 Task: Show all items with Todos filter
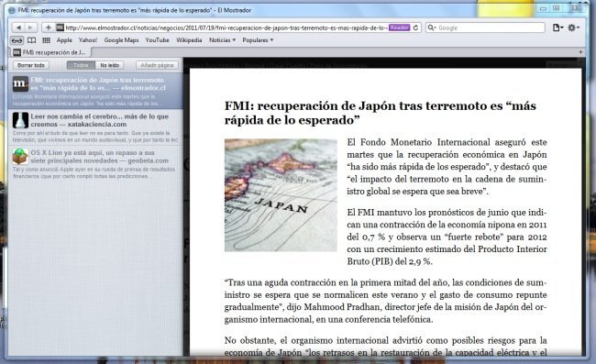pyautogui.click(x=81, y=65)
